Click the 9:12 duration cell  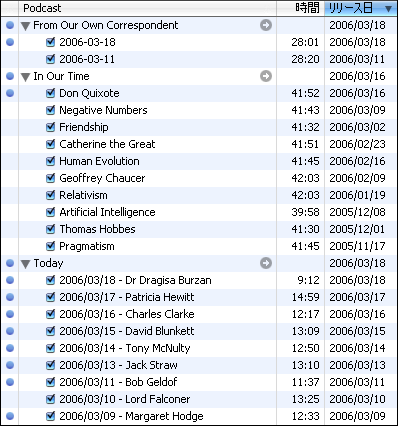click(x=308, y=280)
